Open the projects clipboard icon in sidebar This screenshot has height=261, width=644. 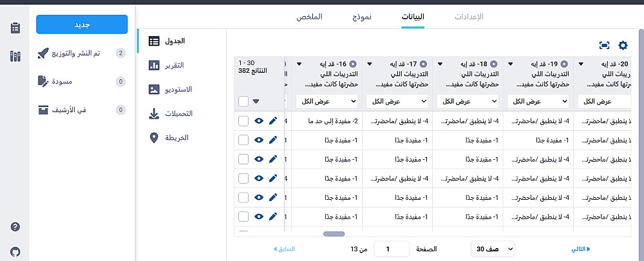point(15,28)
